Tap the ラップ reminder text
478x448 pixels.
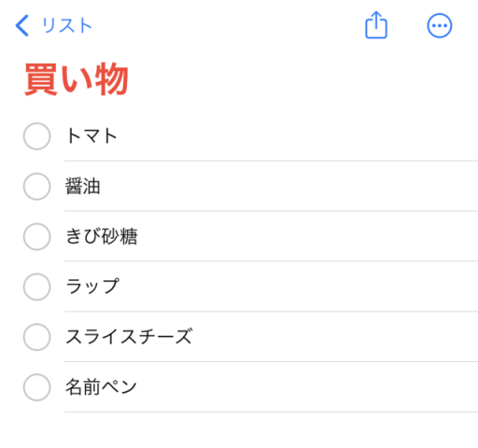[x=92, y=287]
